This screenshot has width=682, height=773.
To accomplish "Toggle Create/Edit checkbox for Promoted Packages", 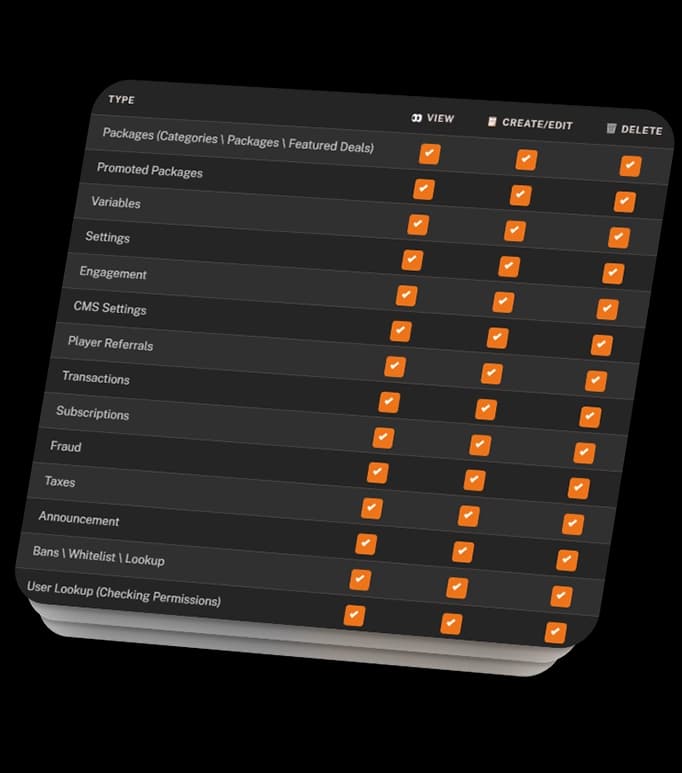I will click(x=520, y=195).
